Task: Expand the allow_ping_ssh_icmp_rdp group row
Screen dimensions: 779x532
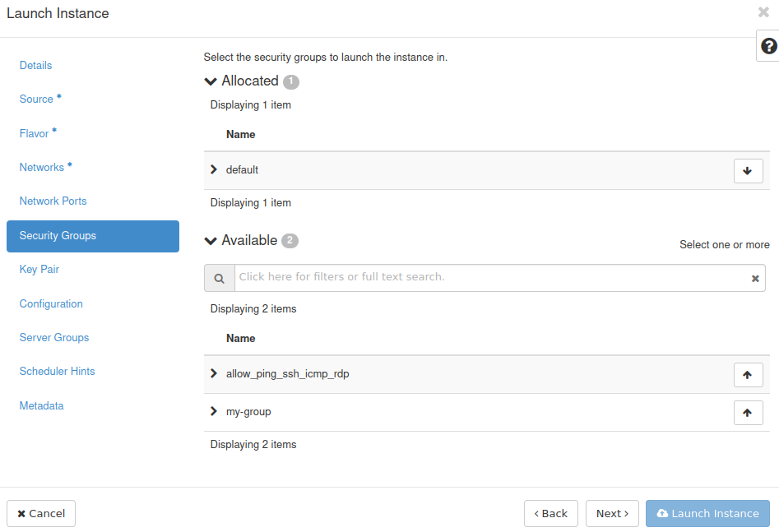Action: (x=214, y=373)
